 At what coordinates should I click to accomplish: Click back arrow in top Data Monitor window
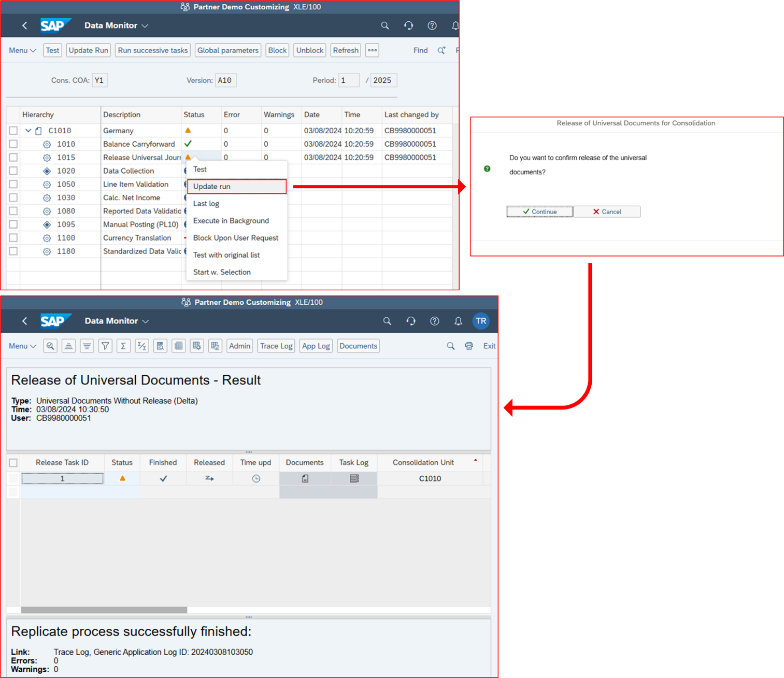click(24, 25)
